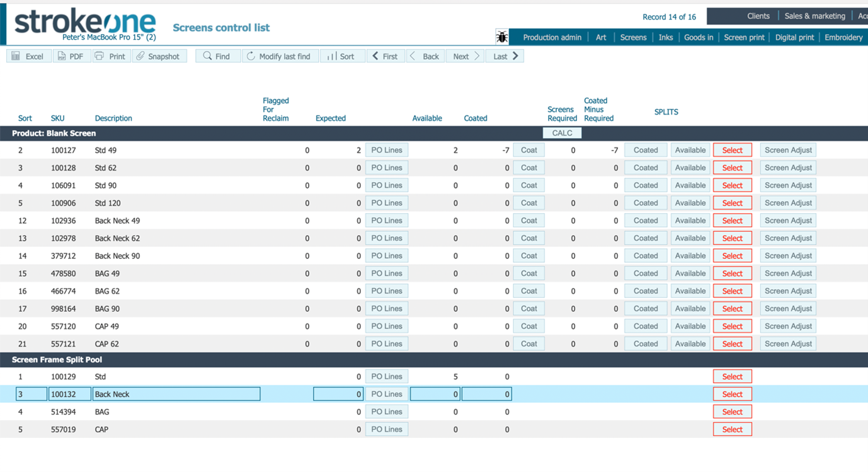Click Modify last find
The image size is (868, 472).
280,56
